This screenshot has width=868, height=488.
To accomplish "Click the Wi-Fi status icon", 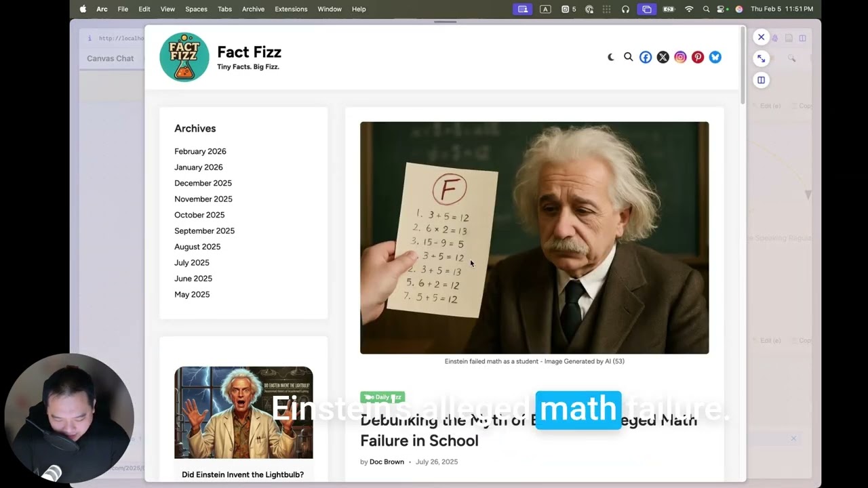I will (689, 9).
